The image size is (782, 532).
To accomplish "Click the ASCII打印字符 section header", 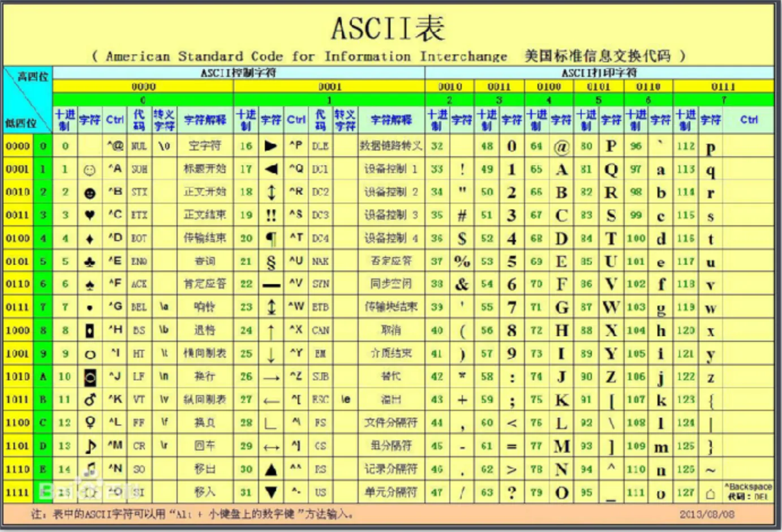I will [599, 73].
